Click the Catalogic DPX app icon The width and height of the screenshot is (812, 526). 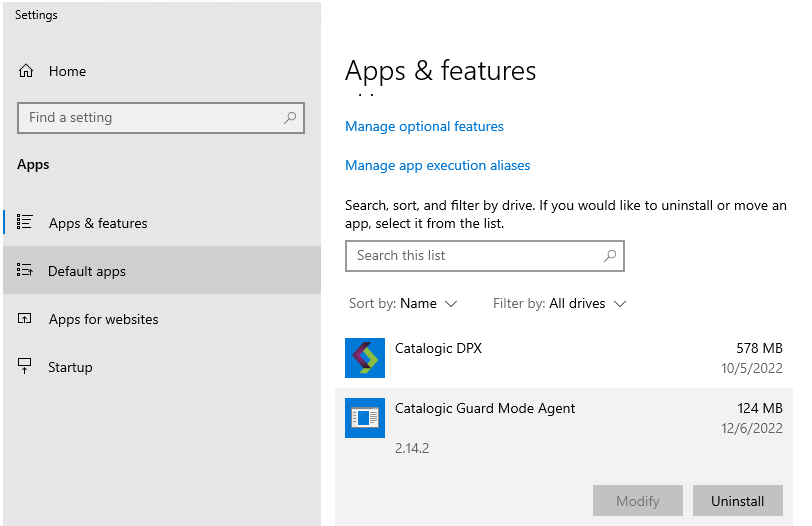pyautogui.click(x=365, y=358)
